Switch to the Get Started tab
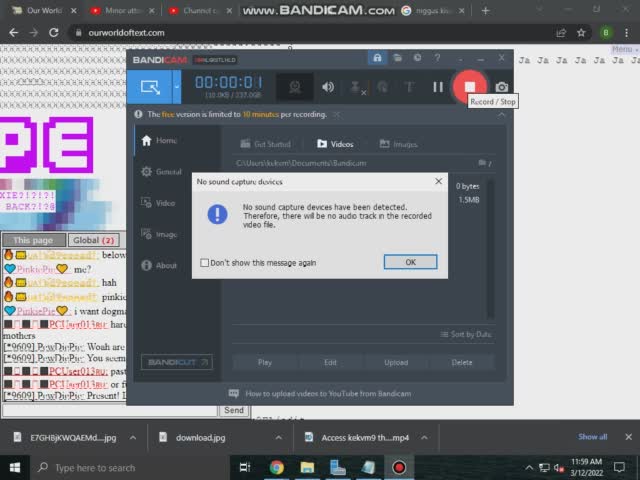Image resolution: width=640 pixels, height=480 pixels. (x=265, y=144)
